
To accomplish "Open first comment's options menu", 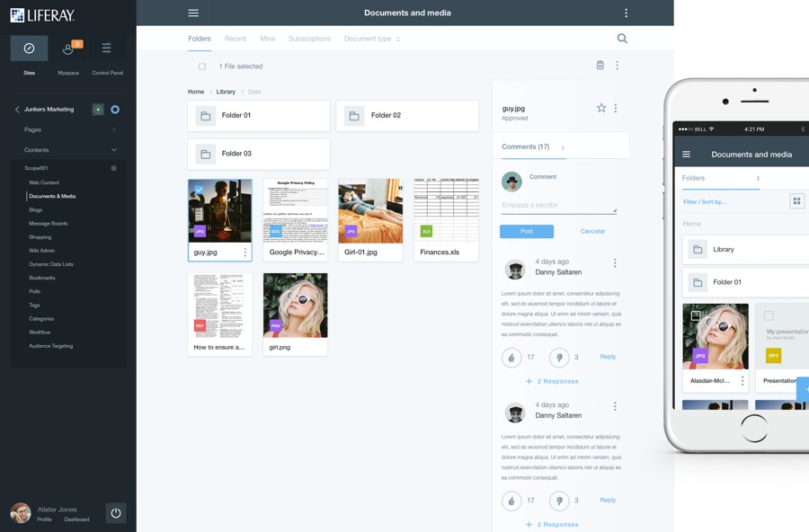I will point(615,263).
